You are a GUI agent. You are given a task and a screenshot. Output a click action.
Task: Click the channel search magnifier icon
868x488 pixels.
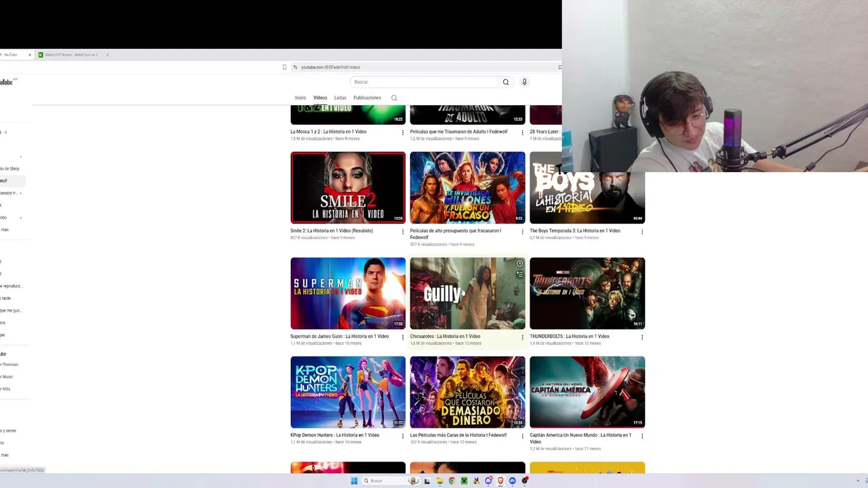pyautogui.click(x=394, y=98)
